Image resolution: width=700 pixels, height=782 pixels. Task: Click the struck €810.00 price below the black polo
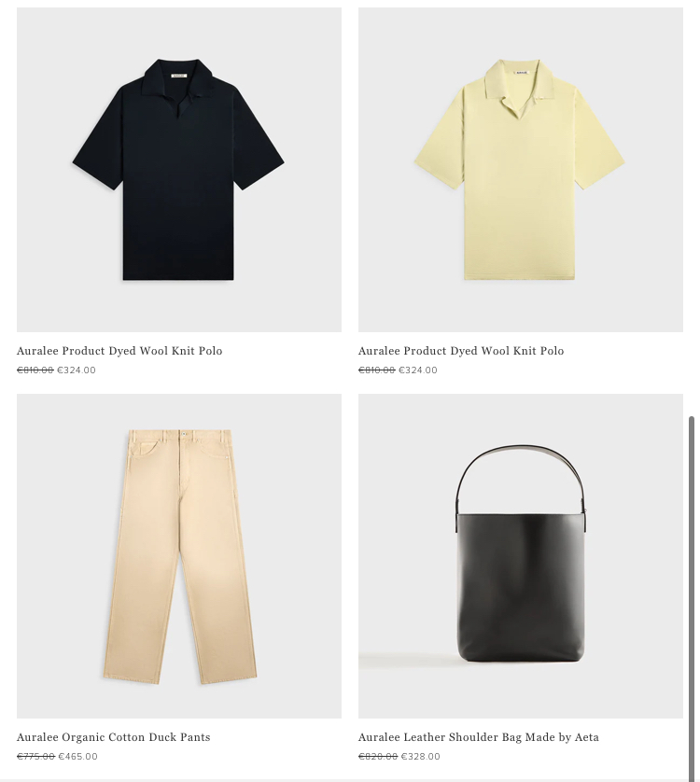[x=35, y=370]
